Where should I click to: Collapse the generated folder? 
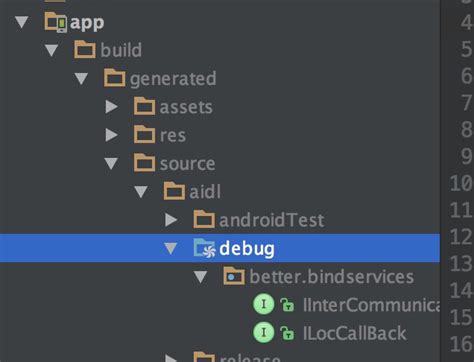tap(81, 79)
